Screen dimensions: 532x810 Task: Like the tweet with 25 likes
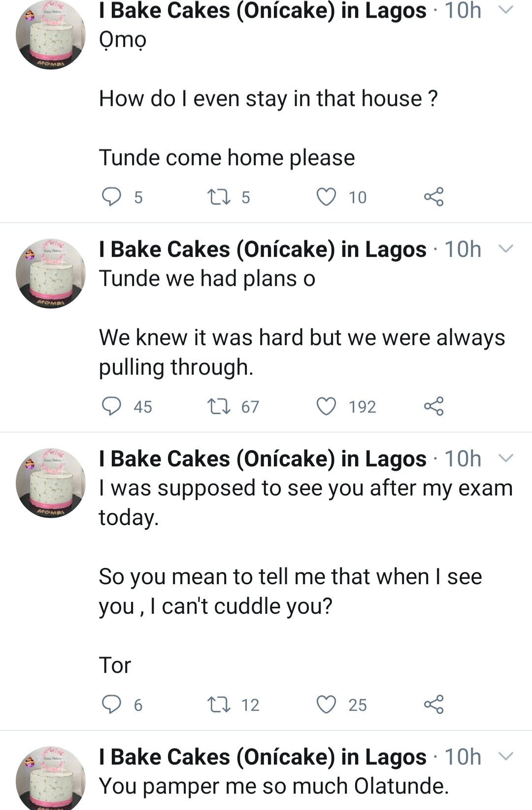[x=326, y=704]
